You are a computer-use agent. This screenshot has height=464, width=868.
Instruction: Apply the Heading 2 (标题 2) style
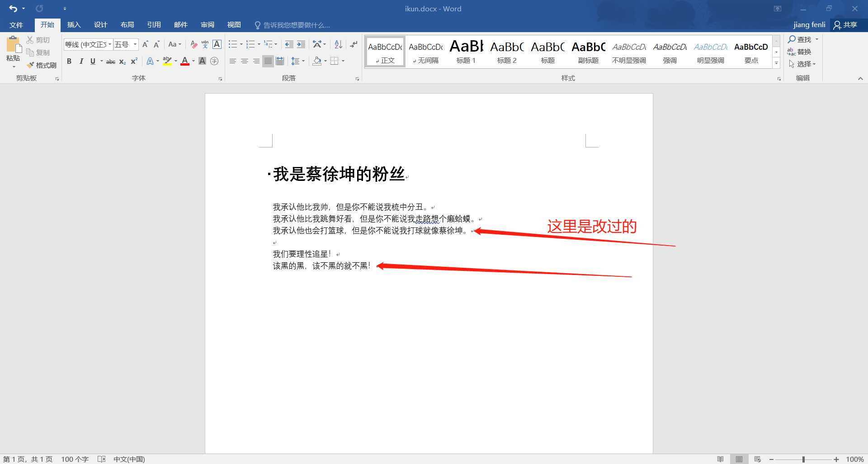(x=507, y=52)
